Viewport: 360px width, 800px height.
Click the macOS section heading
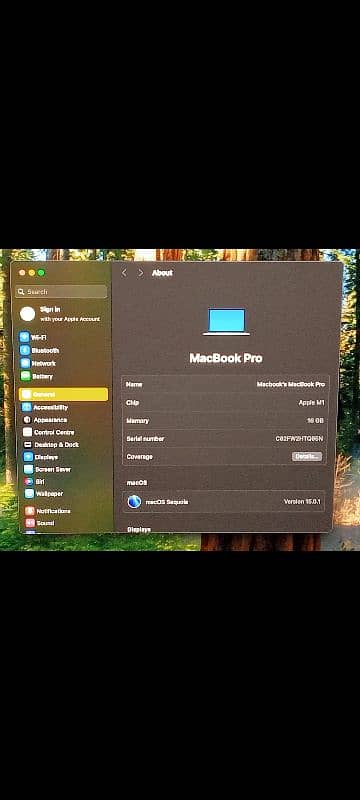[x=137, y=482]
